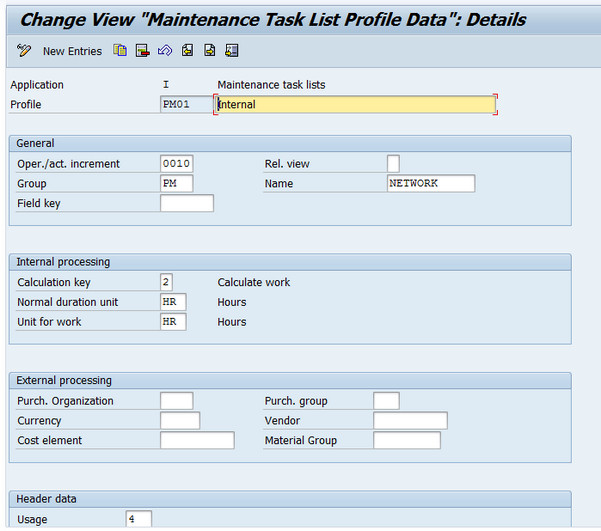Image resolution: width=601 pixels, height=531 pixels.
Task: Click the General section header
Action: (290, 143)
